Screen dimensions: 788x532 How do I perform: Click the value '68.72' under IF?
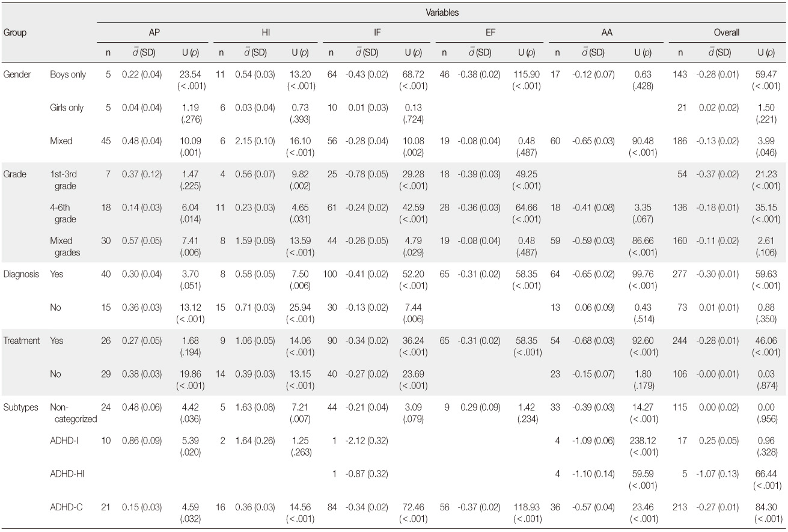[415, 75]
